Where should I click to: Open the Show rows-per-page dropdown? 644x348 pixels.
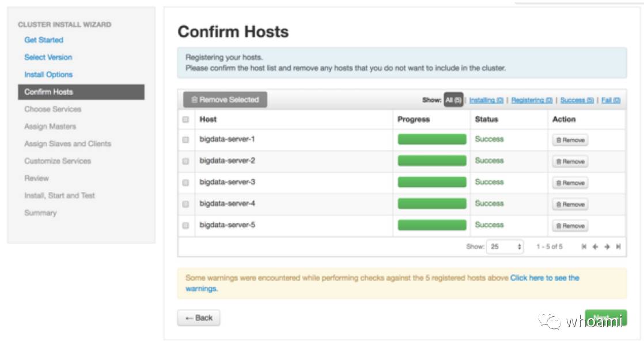point(505,247)
